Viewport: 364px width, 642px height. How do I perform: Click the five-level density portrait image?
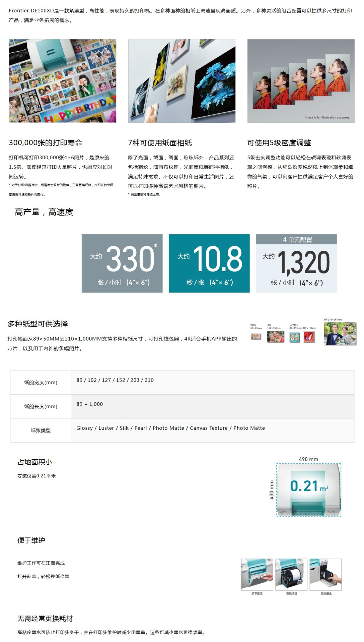point(301,81)
